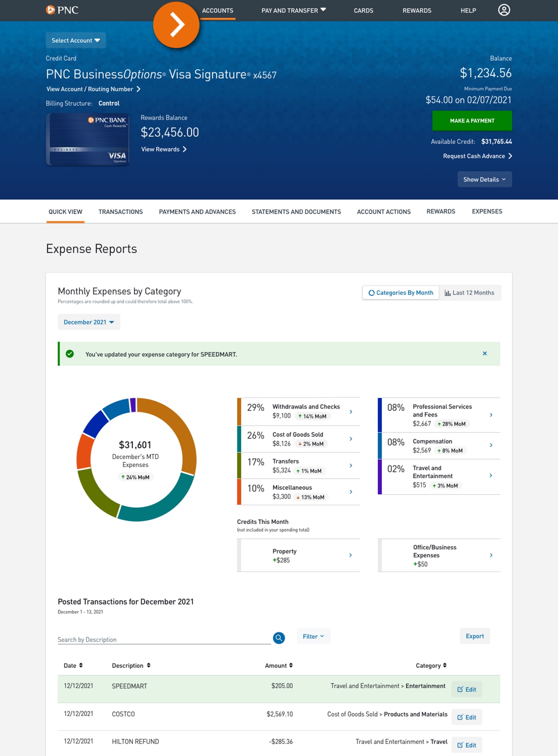Click Request Cash Advance link
The width and height of the screenshot is (558, 756).
[x=477, y=156]
